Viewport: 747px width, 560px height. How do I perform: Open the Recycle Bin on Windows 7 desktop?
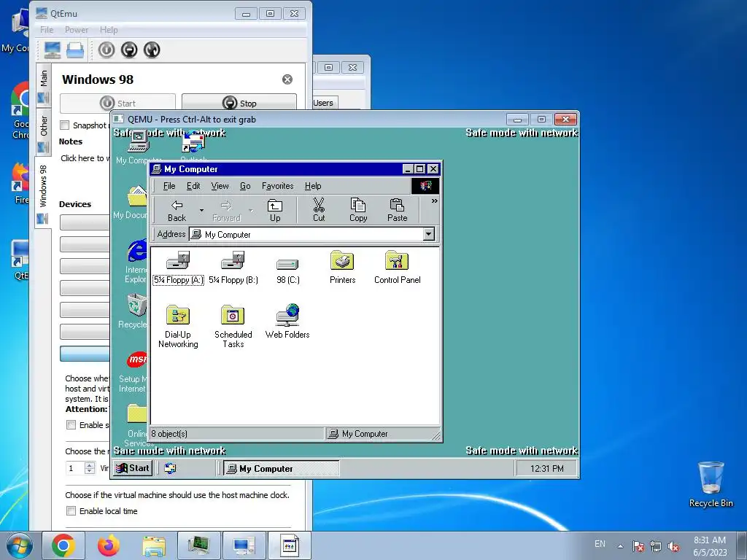[x=711, y=484]
